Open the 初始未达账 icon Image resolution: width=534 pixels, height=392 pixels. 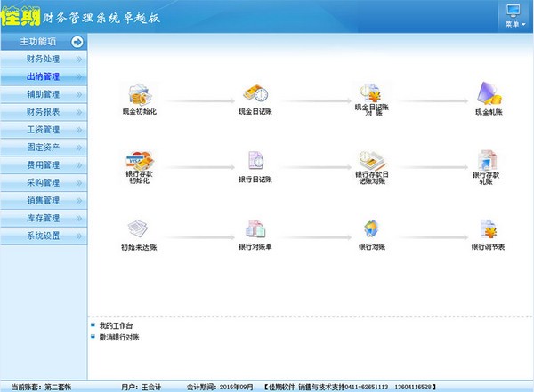click(138, 228)
